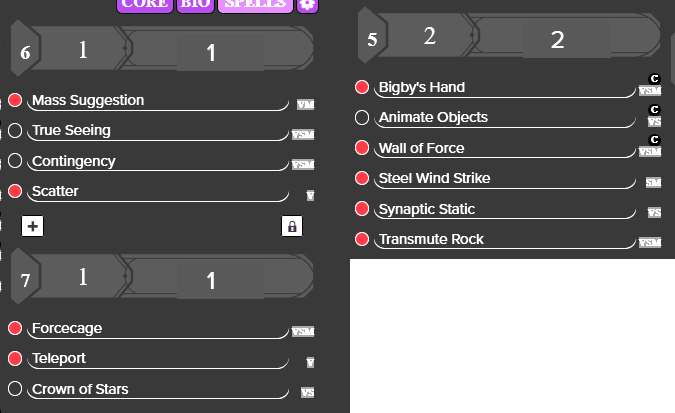Screen dimensions: 675x413
Task: Expand the Forcecage spell entry
Action: tap(158, 329)
